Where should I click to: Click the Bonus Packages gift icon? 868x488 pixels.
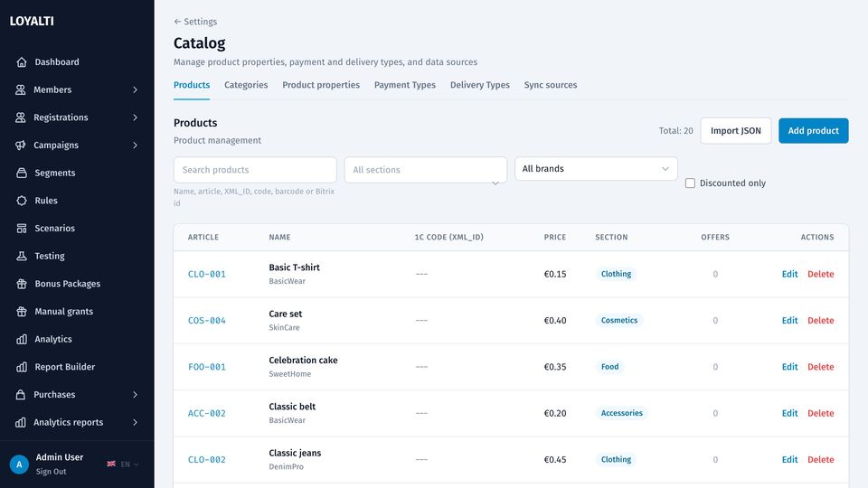22,283
